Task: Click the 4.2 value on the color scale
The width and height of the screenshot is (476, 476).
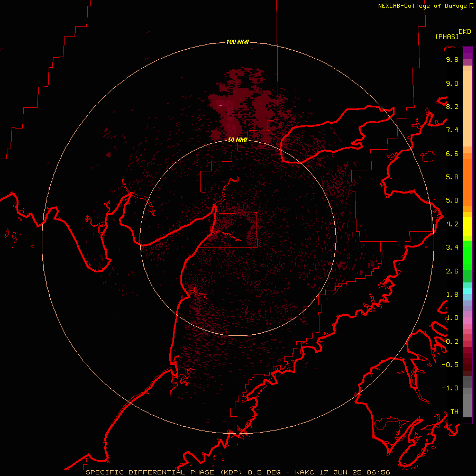Action: (x=452, y=224)
